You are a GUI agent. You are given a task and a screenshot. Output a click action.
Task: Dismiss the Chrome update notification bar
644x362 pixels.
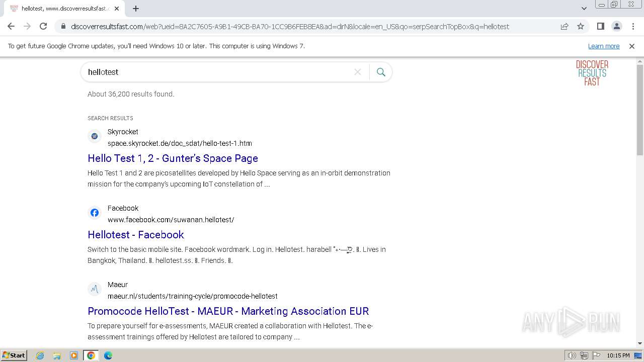coord(632,46)
